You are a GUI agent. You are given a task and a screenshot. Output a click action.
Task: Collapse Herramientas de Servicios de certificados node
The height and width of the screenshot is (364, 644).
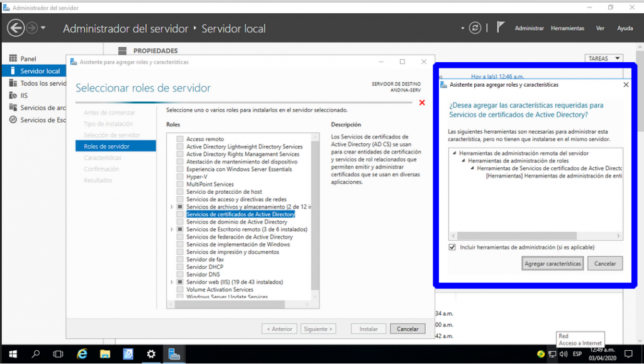click(x=472, y=168)
